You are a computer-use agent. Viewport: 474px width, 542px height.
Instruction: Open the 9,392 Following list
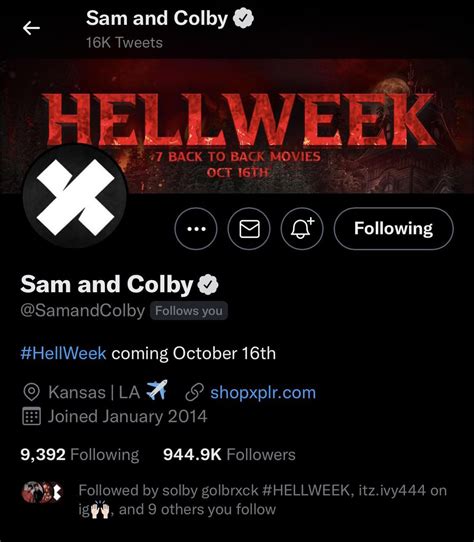pos(80,455)
